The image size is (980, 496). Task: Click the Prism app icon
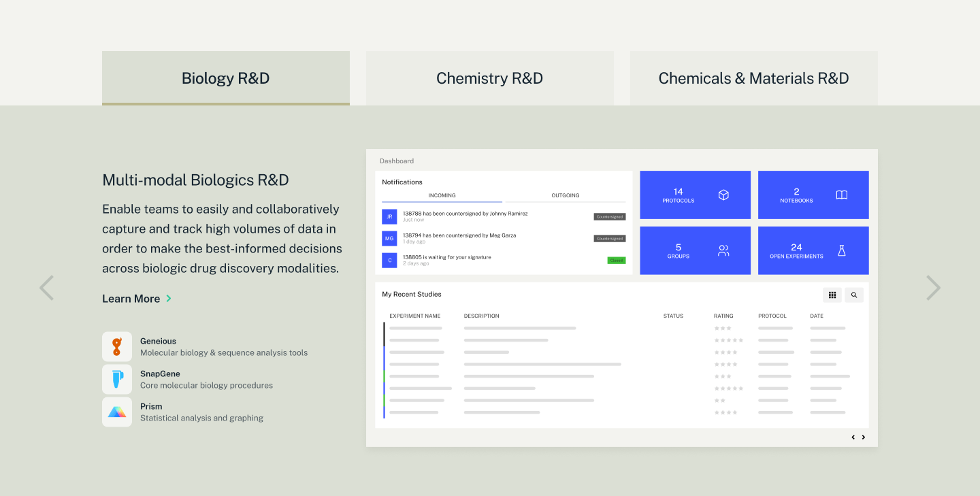117,412
